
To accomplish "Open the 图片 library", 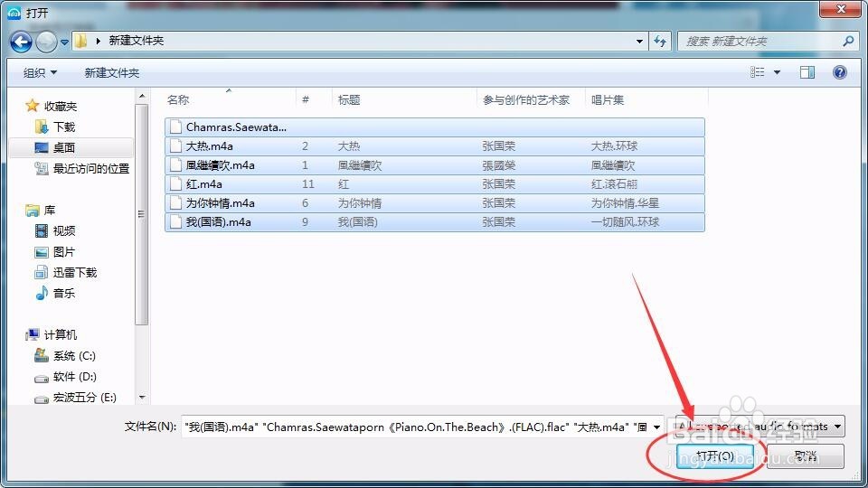I will click(63, 252).
